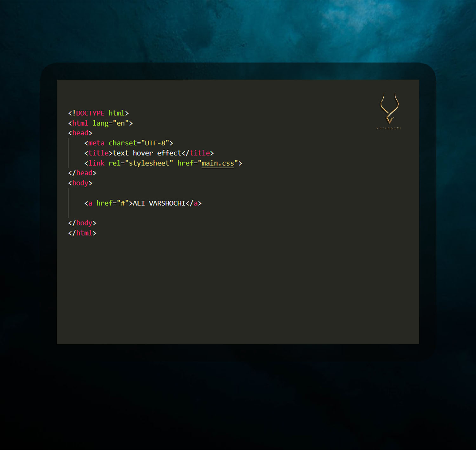Click the varshochi wordmark under the logo
476x450 pixels.
click(x=388, y=128)
